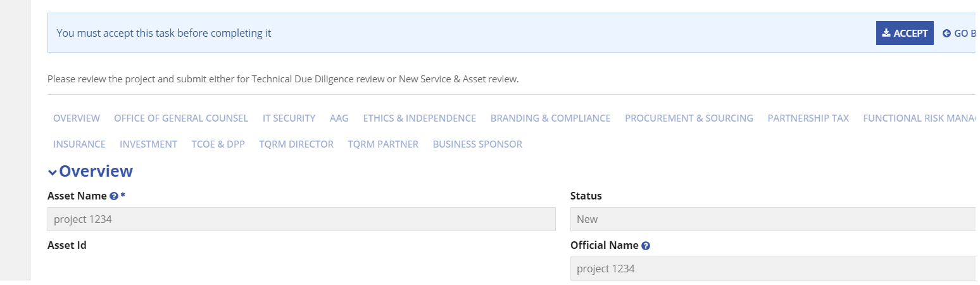Click the Go Back arrow icon
The height and width of the screenshot is (285, 980).
(x=946, y=34)
